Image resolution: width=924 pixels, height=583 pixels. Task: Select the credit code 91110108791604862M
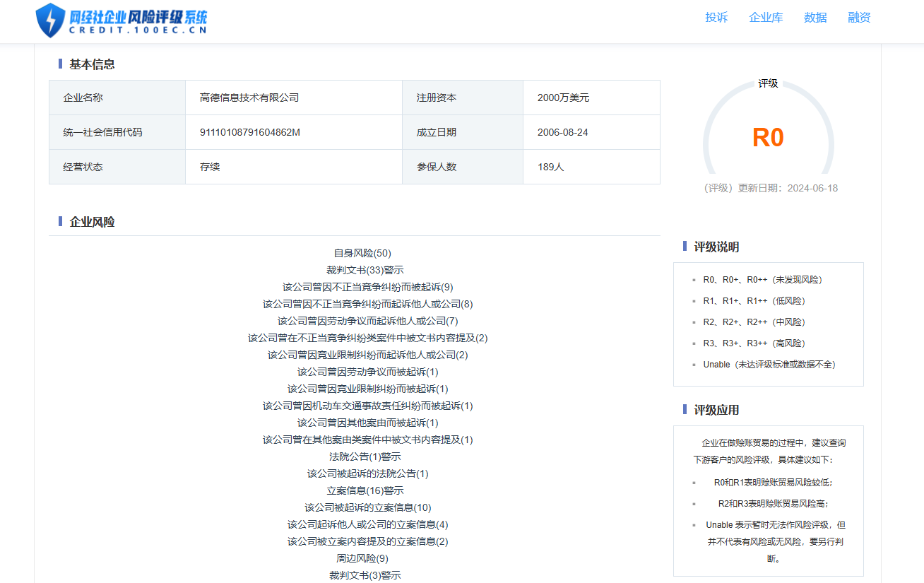pos(250,132)
